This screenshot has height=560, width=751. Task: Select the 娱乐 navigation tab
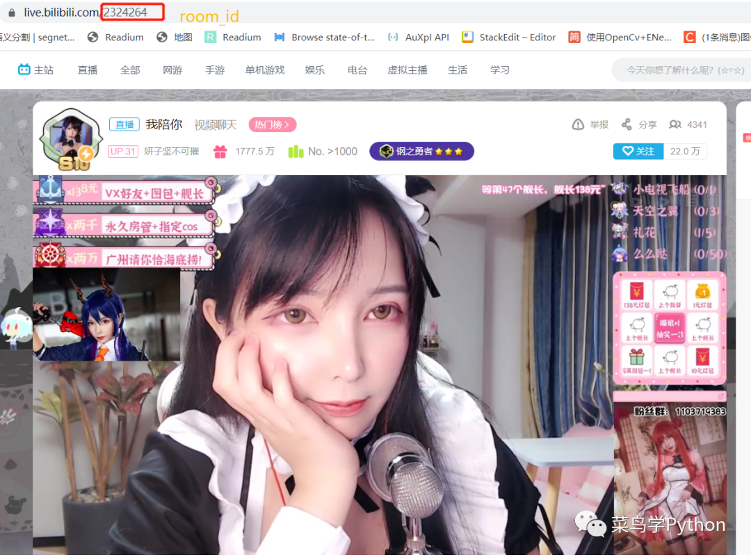coord(315,70)
